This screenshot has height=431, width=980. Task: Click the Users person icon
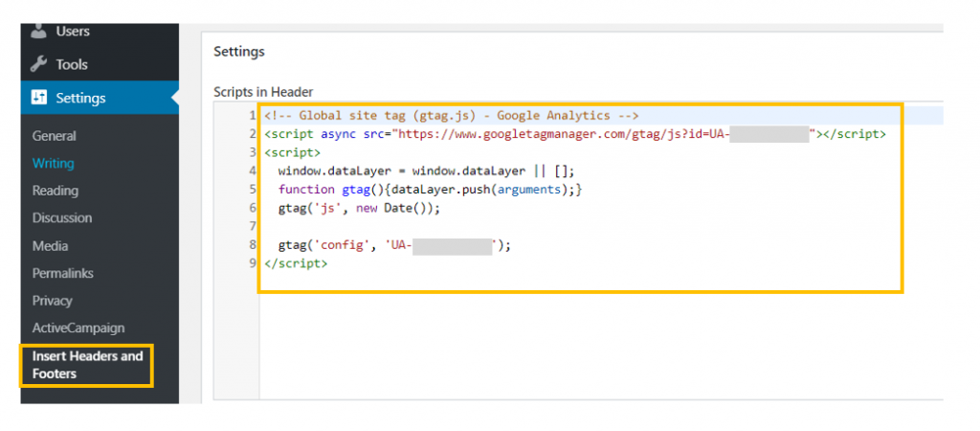click(x=38, y=32)
